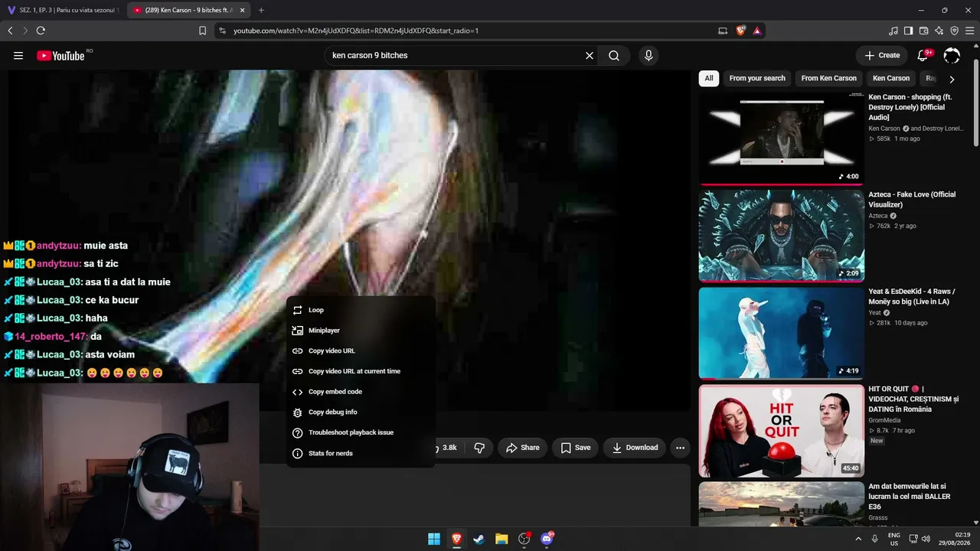980x551 pixels.
Task: Select Copy video URL at current time
Action: tap(361, 371)
